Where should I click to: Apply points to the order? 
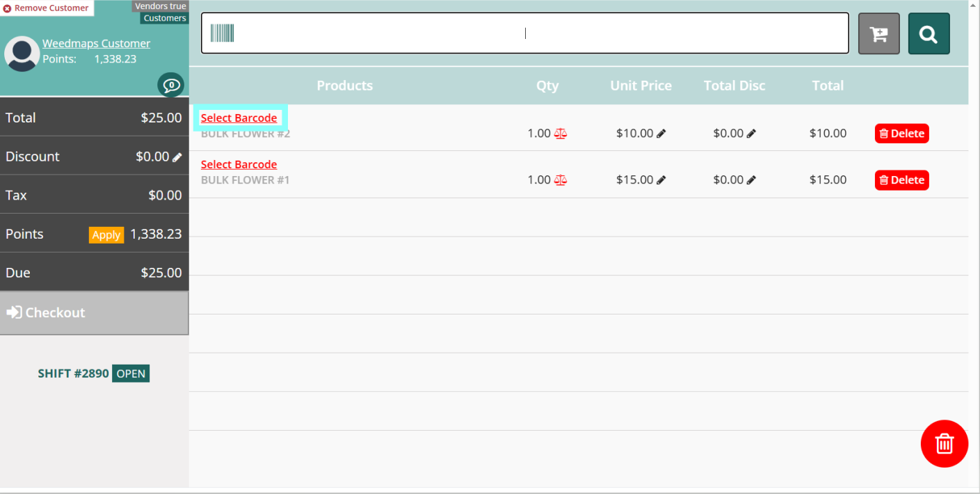106,234
